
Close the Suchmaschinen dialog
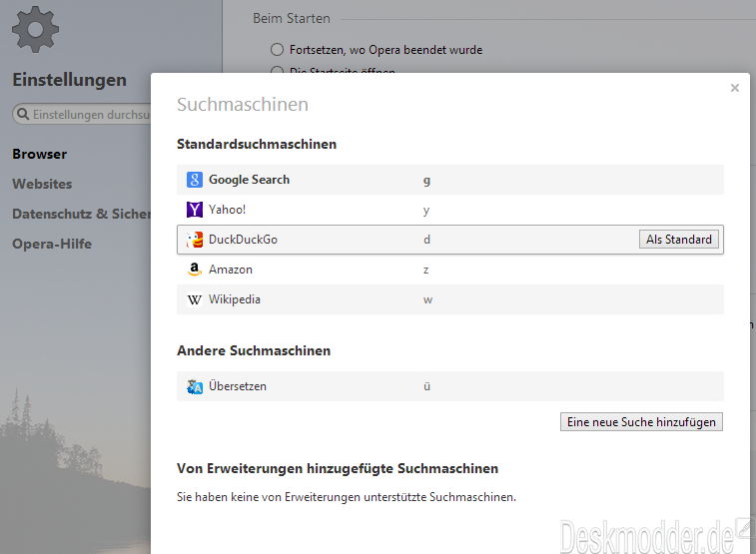[x=735, y=88]
